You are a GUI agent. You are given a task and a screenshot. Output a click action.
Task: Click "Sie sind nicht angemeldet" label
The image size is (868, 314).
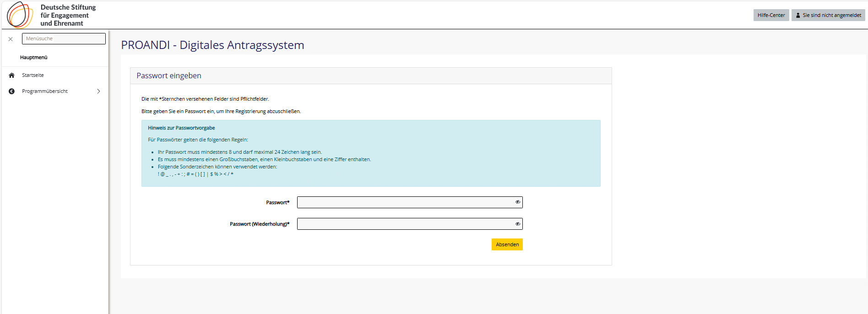pyautogui.click(x=831, y=15)
